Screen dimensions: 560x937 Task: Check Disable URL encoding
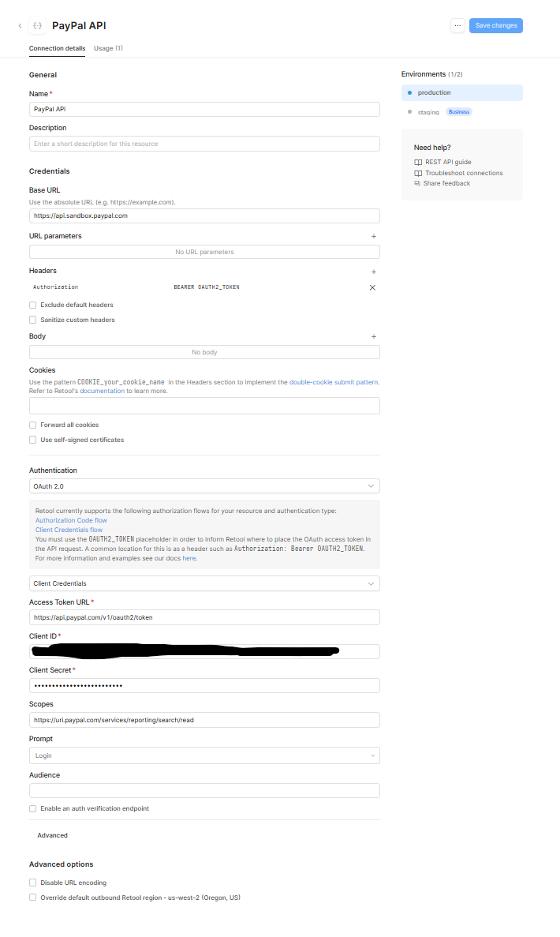tap(33, 883)
